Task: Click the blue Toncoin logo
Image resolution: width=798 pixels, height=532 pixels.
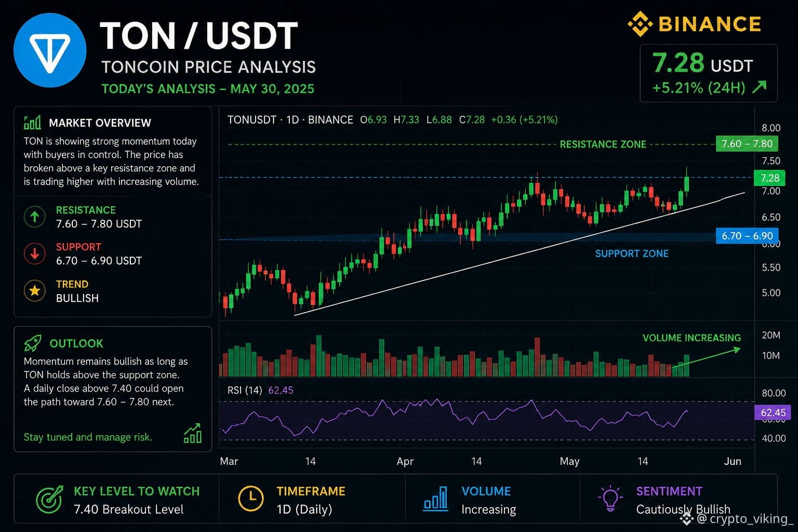Action: pyautogui.click(x=50, y=51)
